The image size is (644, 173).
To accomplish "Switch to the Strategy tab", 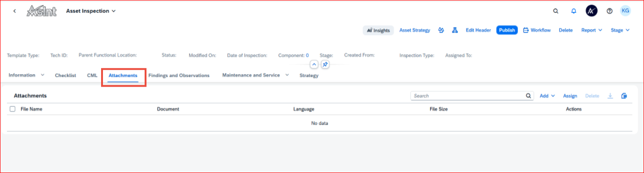I will coord(309,75).
